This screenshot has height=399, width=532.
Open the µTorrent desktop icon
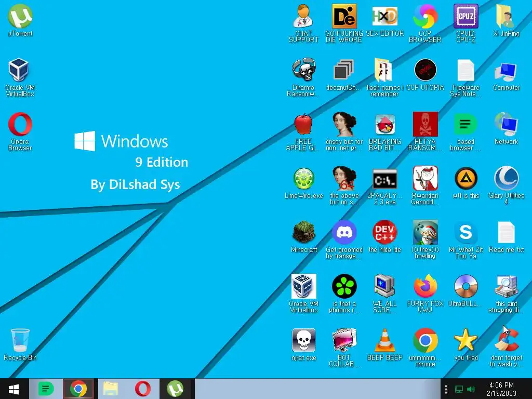click(x=20, y=16)
